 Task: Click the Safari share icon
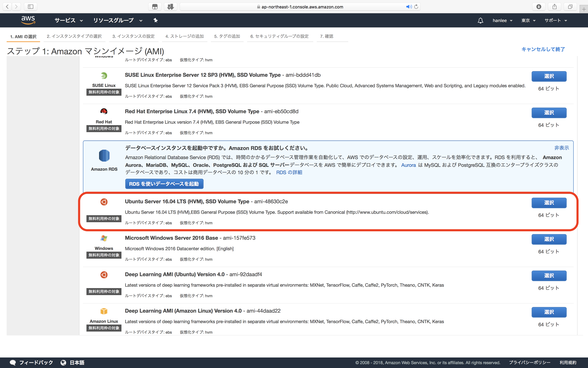554,7
